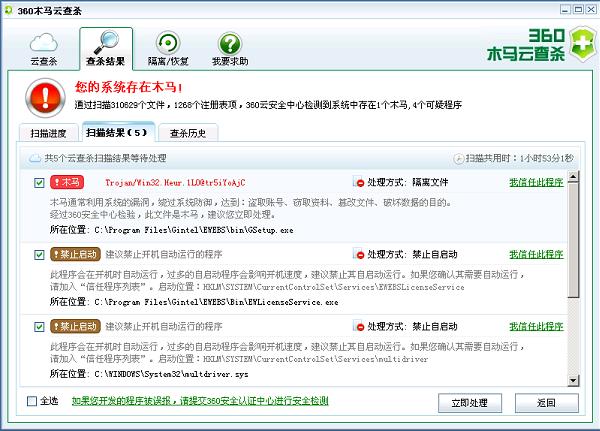
Task: Click the clock icon beside 扫描共用时
Action: (x=458, y=158)
